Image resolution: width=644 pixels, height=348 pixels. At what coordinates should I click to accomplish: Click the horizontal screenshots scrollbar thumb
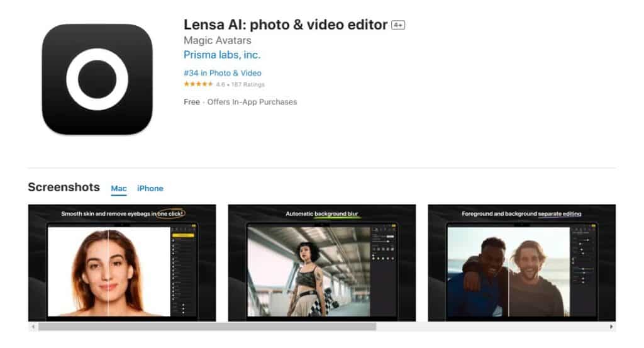coord(207,327)
